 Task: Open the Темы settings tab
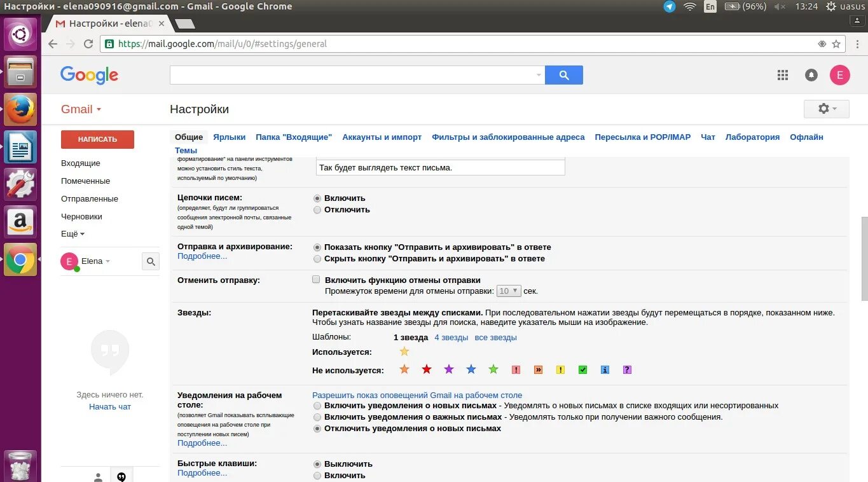[x=186, y=151]
